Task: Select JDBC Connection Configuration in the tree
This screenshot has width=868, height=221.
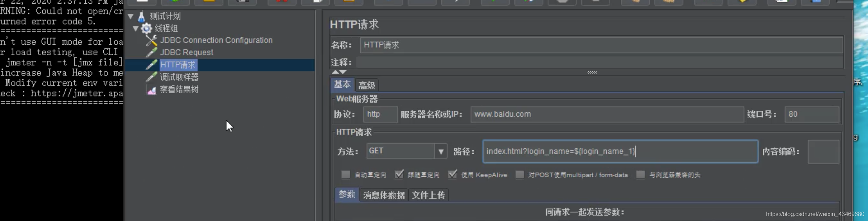Action: (x=216, y=40)
